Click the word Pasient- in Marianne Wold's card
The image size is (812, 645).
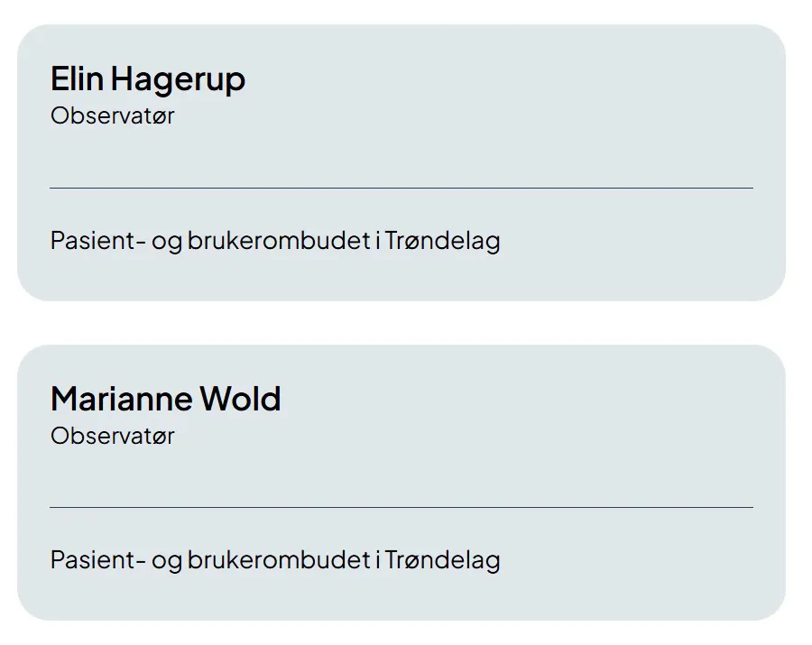pos(97,560)
